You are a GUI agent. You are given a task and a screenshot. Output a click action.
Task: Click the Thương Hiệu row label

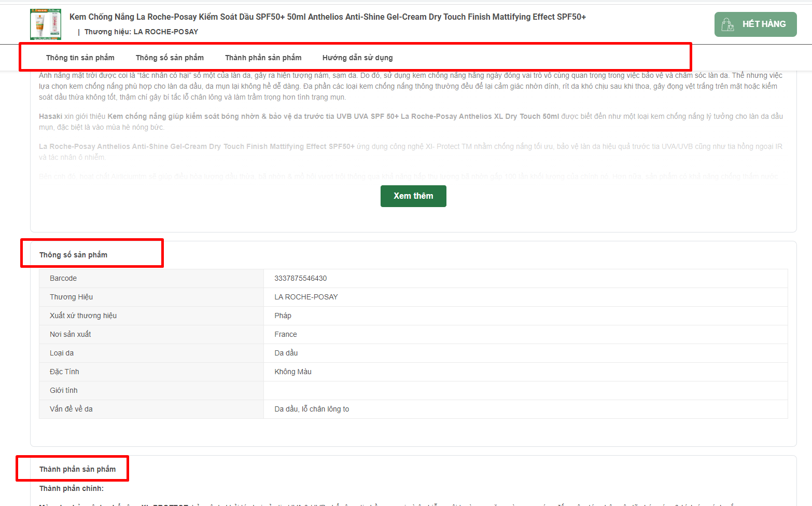72,297
